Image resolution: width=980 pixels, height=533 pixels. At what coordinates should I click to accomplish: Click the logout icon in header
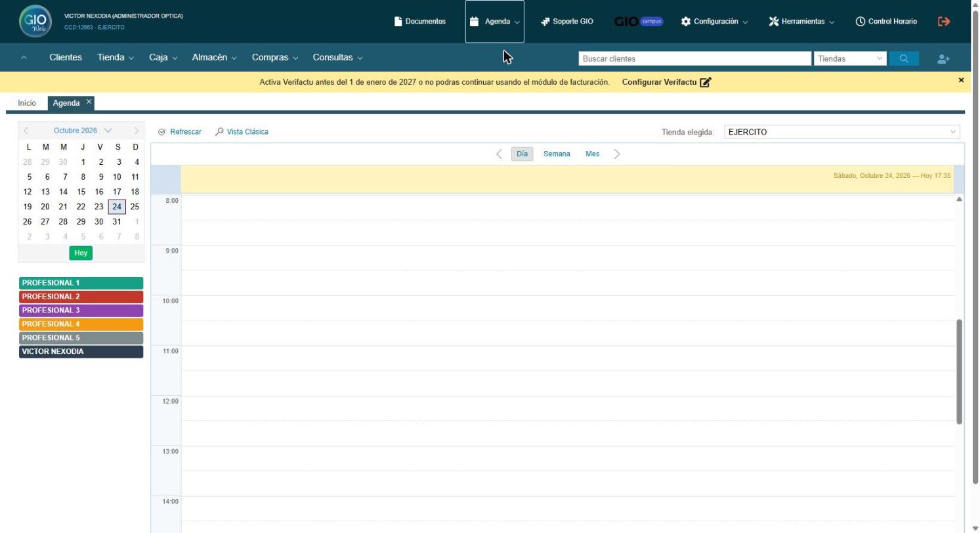pos(944,22)
